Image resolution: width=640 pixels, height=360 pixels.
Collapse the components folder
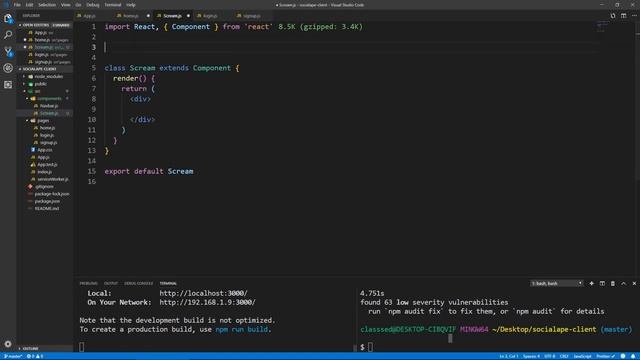[46, 98]
